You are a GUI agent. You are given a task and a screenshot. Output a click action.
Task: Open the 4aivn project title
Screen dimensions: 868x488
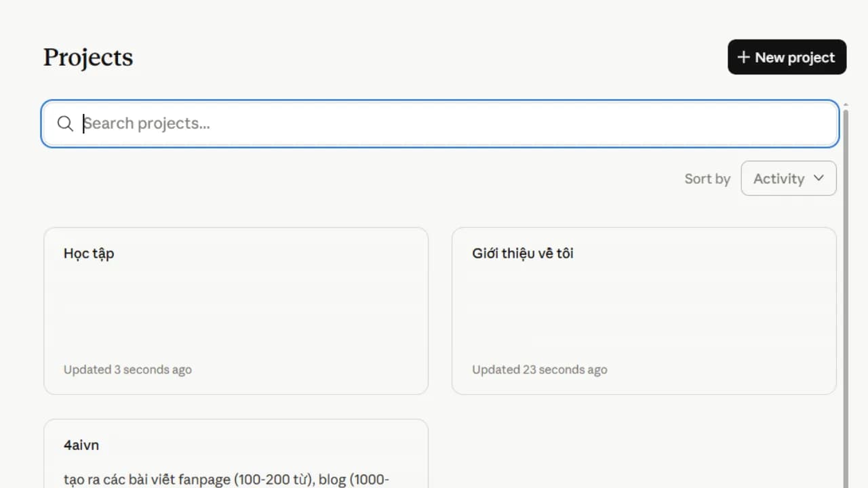click(x=81, y=445)
